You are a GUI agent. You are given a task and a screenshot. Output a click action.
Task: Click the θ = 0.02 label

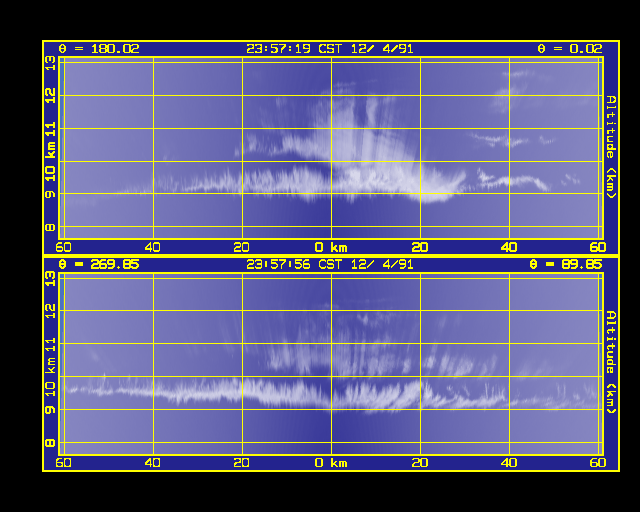(x=570, y=49)
